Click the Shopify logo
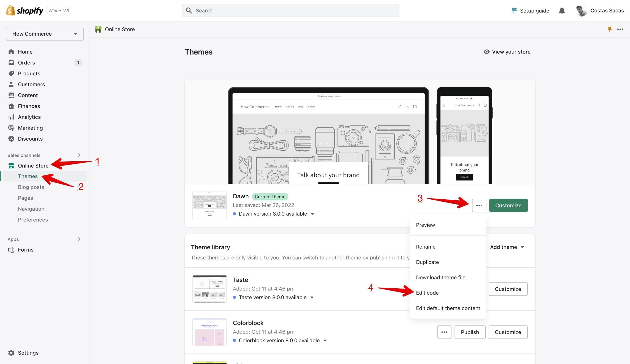The height and width of the screenshot is (364, 630). [x=24, y=10]
